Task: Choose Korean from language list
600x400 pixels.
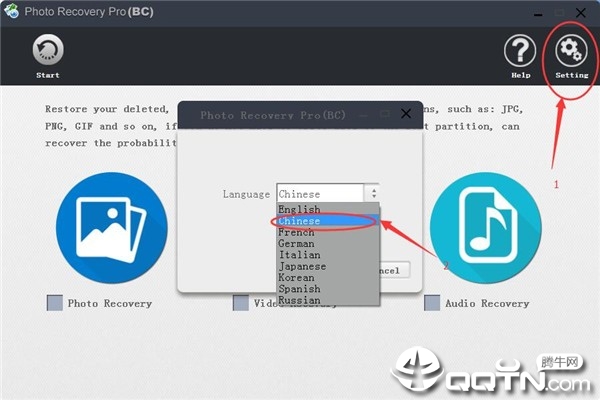Action: (328, 278)
